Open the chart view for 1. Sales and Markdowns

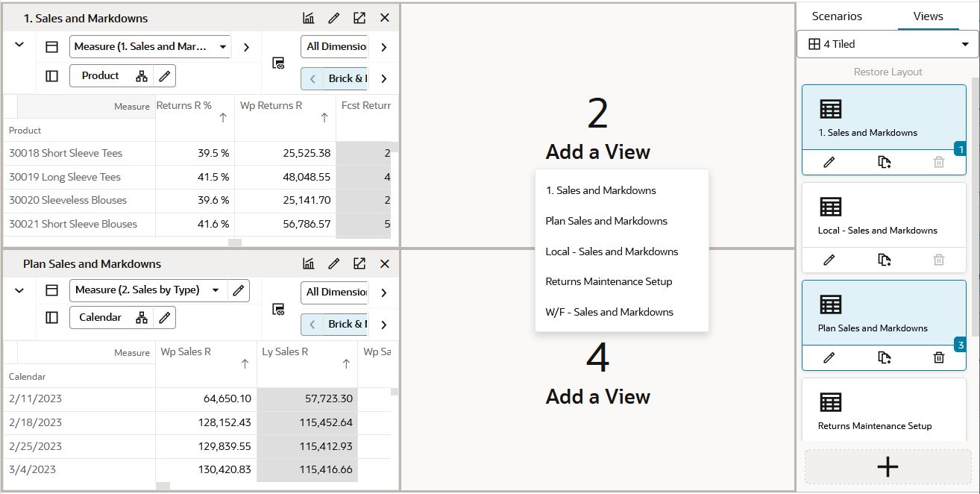pyautogui.click(x=309, y=17)
